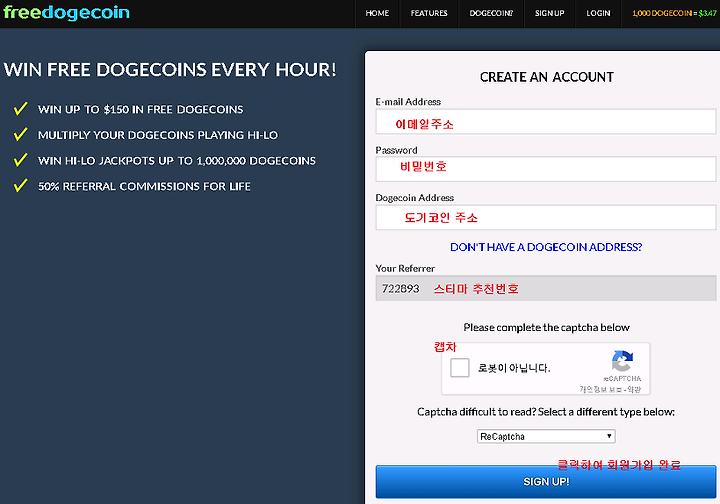720x504 pixels.
Task: Focus the E-mail Address field
Action: tap(546, 122)
